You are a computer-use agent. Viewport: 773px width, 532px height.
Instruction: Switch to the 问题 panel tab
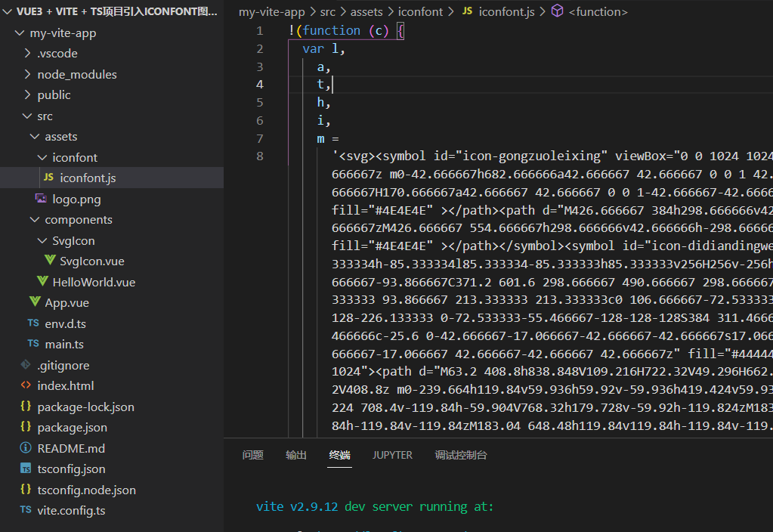click(252, 455)
